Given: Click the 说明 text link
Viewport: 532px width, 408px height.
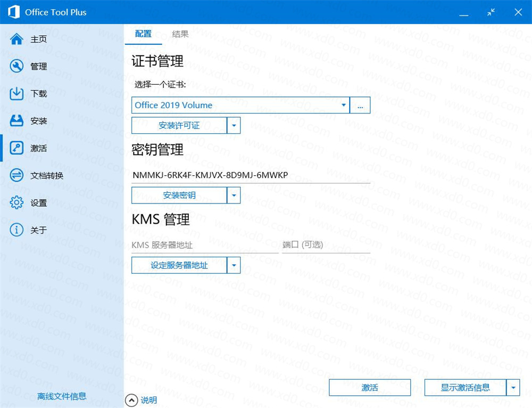Looking at the screenshot, I should [x=148, y=401].
